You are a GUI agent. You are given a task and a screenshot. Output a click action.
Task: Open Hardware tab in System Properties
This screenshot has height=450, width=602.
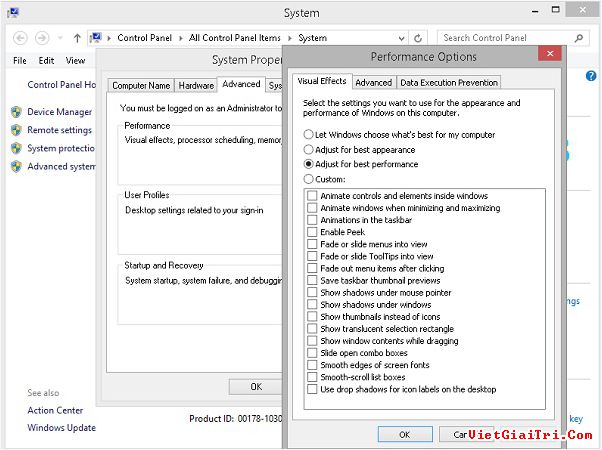point(196,86)
